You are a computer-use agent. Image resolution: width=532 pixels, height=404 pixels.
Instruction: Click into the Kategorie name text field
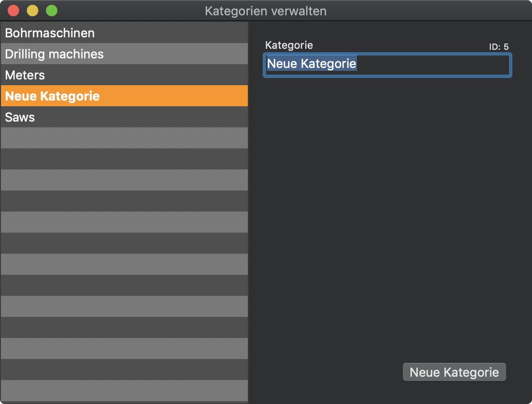coord(387,65)
